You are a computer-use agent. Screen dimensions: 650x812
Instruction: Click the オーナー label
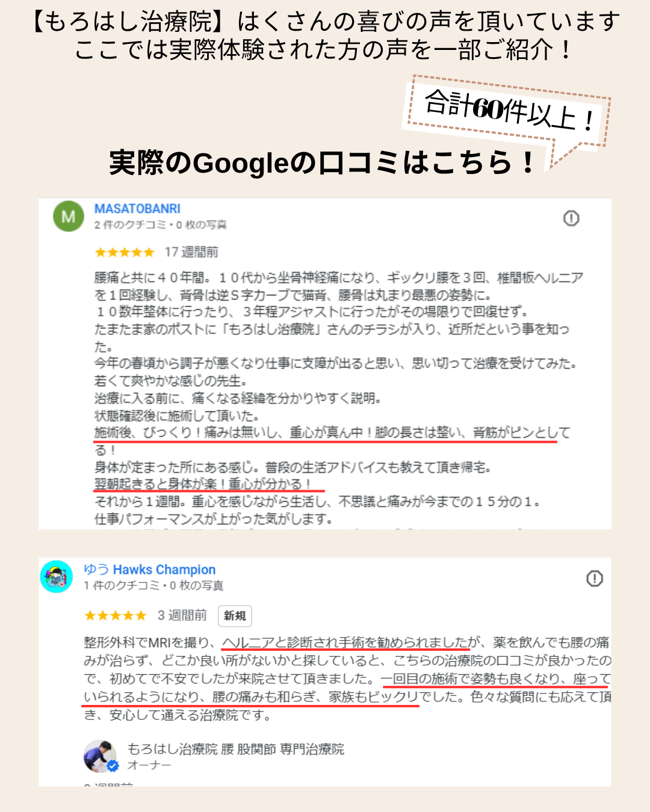[149, 765]
